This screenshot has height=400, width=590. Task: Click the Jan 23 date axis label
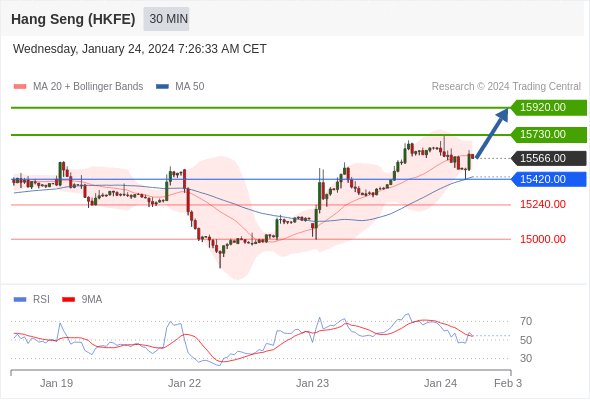click(312, 383)
